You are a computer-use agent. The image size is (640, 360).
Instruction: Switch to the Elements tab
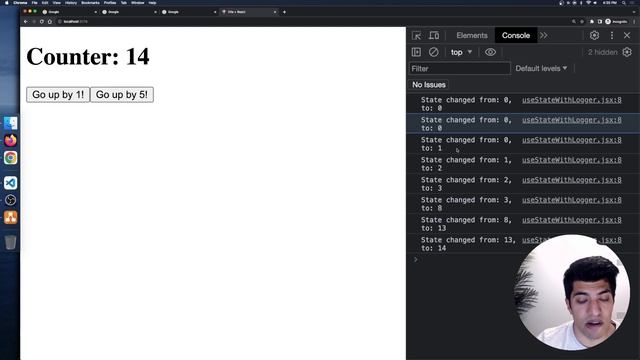point(472,36)
